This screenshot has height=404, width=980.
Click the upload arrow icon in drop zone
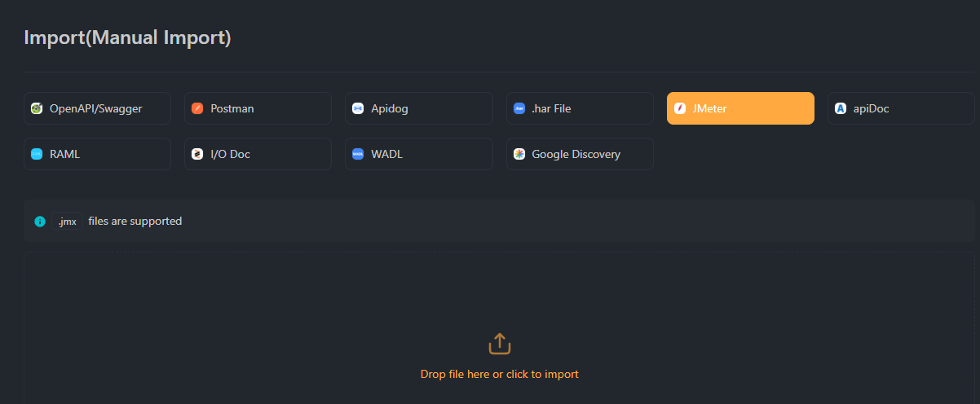pyautogui.click(x=500, y=344)
